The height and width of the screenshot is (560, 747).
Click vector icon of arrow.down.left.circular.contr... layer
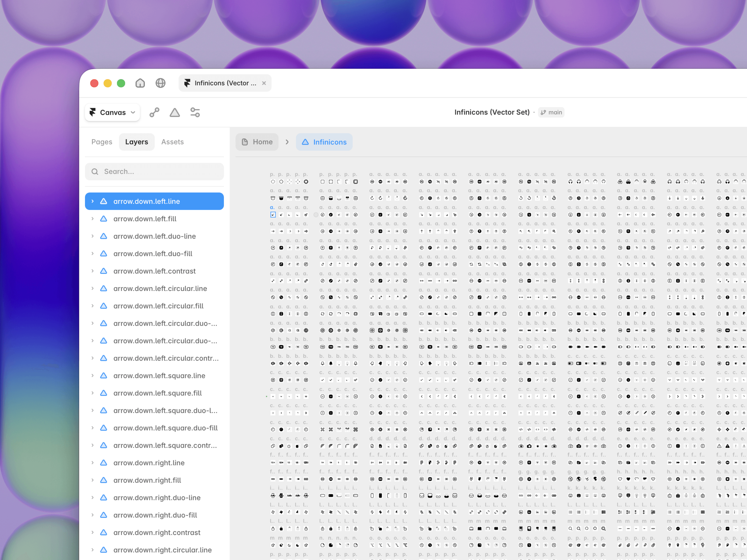[104, 358]
